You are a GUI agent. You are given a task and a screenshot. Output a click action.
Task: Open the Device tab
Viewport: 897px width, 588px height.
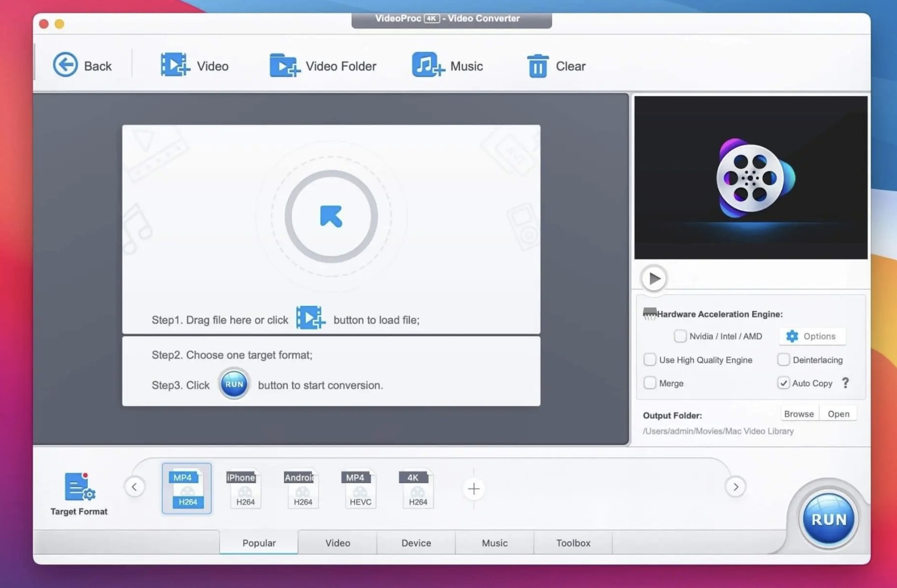(x=416, y=543)
